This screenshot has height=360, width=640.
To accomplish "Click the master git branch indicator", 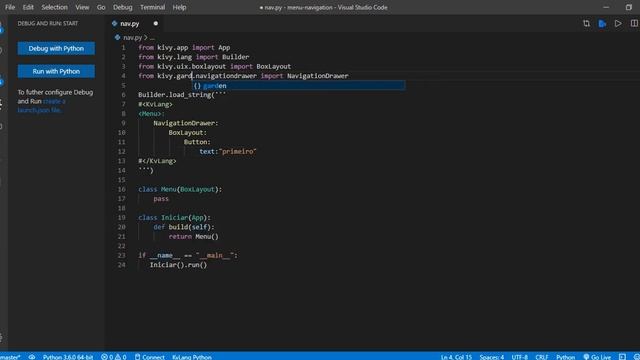I will tap(10, 357).
